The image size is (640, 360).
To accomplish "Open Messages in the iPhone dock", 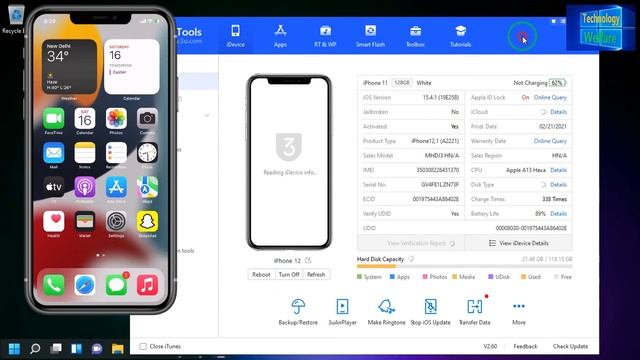I will click(x=116, y=285).
